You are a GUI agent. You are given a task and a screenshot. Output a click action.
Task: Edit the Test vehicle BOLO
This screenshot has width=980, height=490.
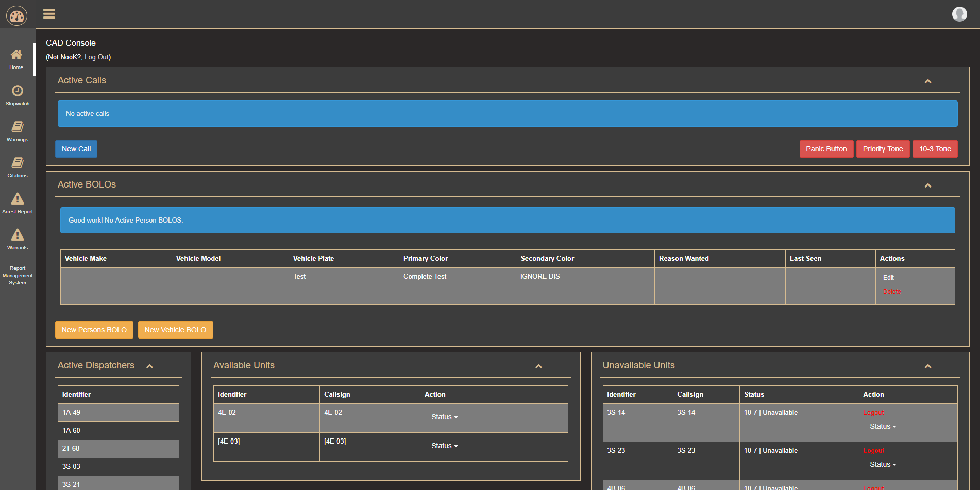pyautogui.click(x=888, y=278)
